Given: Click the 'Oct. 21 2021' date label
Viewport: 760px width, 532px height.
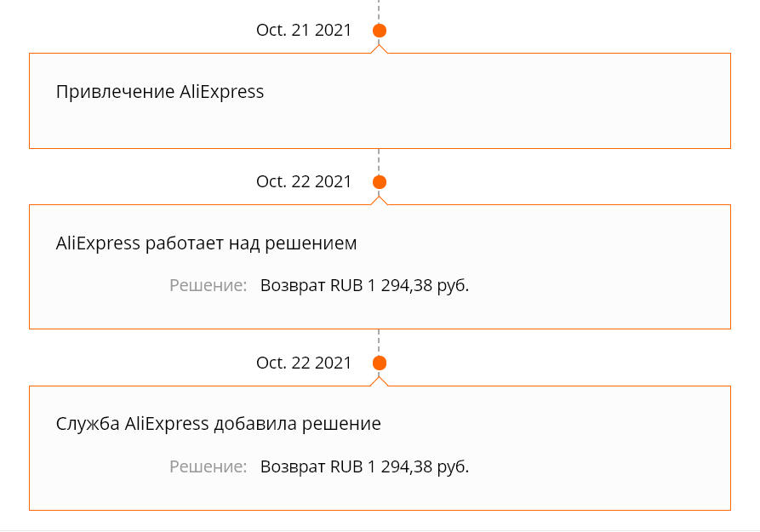Looking at the screenshot, I should point(304,30).
